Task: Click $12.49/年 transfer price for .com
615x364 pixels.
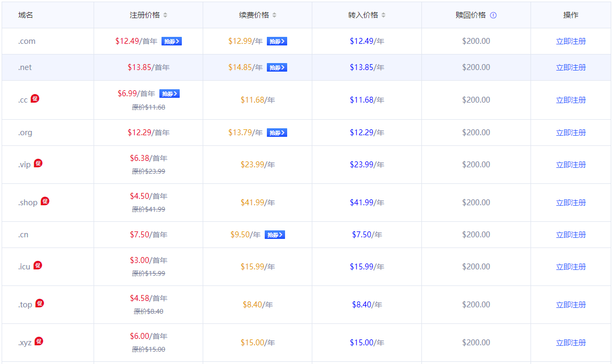Action: pos(367,41)
